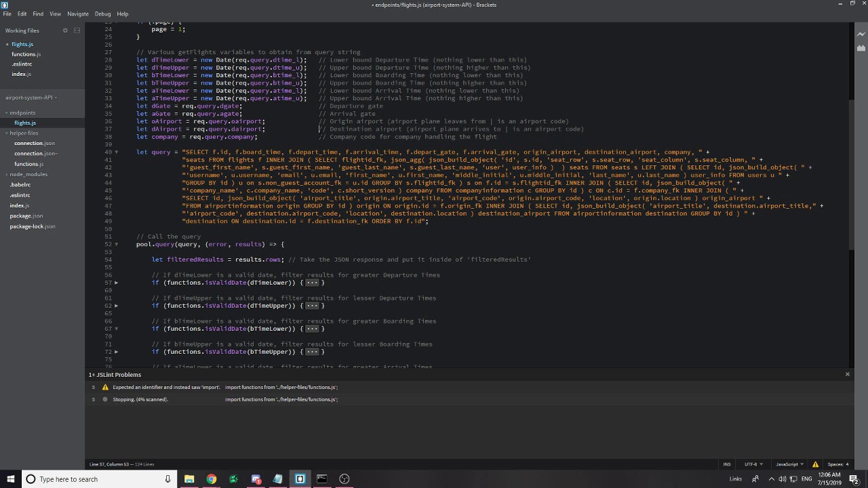Collapse the pool.query callback at line 52

pos(116,244)
